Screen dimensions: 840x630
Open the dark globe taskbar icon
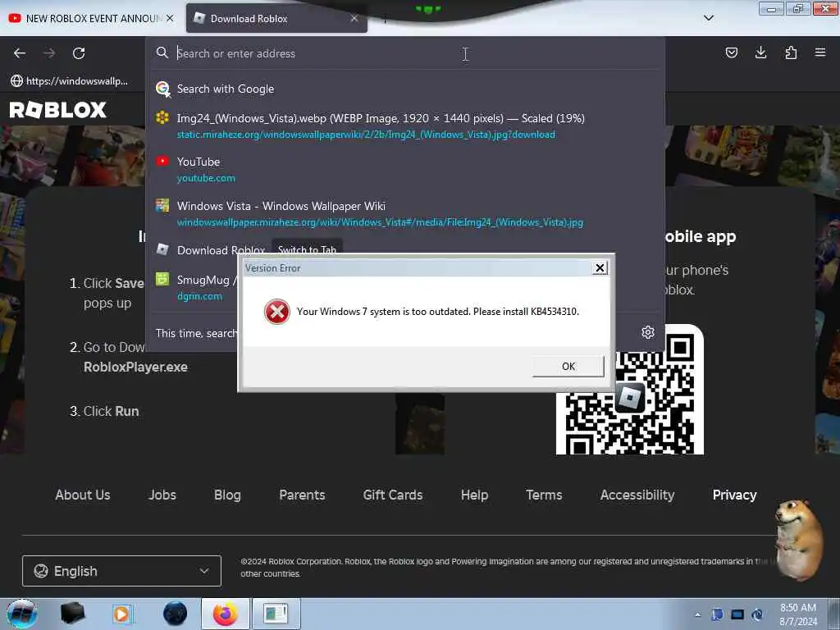click(175, 614)
